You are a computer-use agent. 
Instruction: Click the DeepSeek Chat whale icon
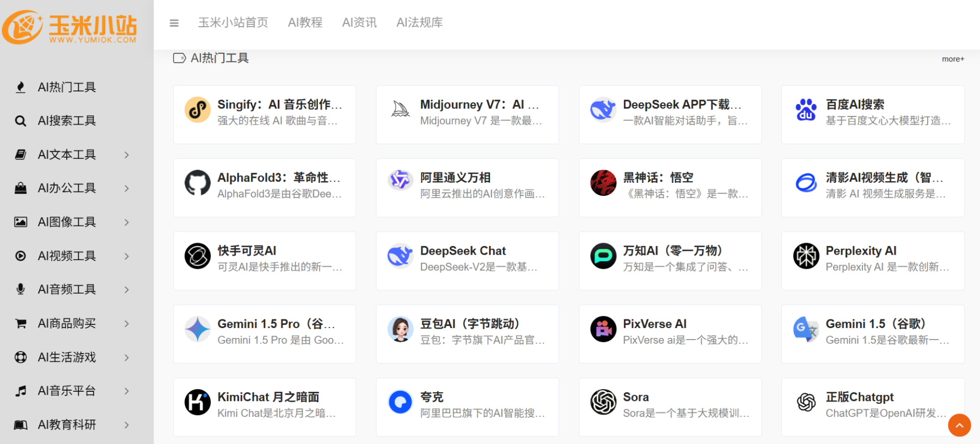click(401, 256)
